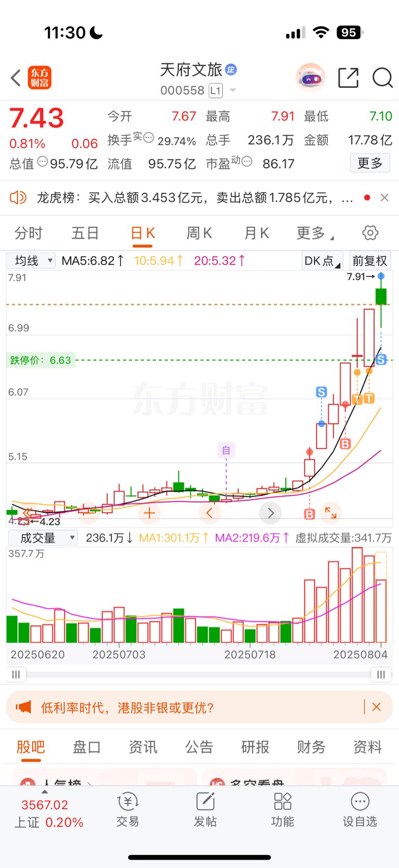
Task: Open the 财务 tab
Action: (311, 747)
